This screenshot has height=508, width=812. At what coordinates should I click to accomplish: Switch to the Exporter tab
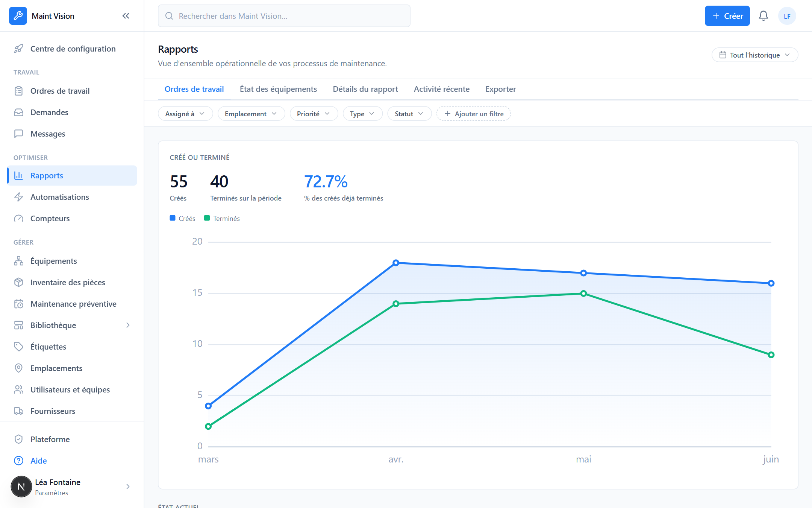pos(500,89)
